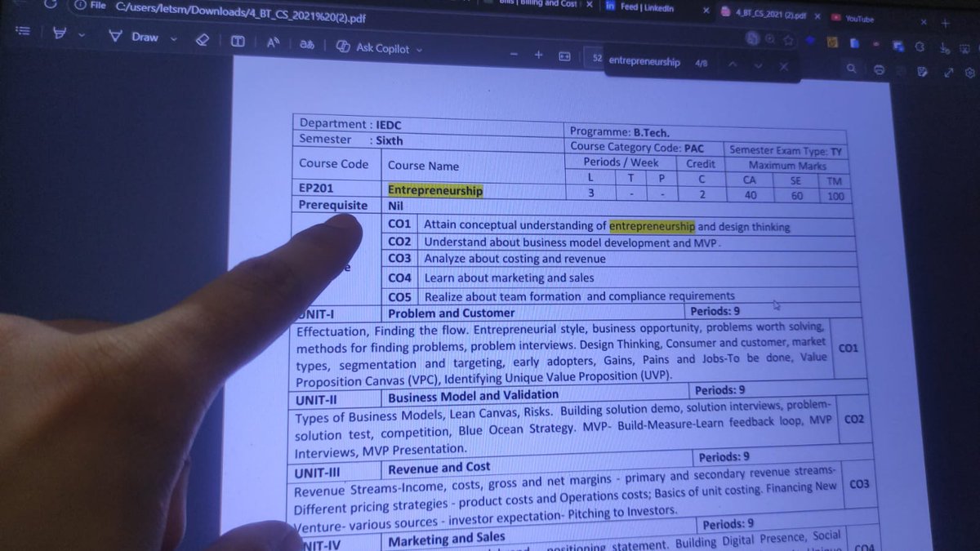
Task: Click the CO5 outcome label
Action: [x=399, y=296]
